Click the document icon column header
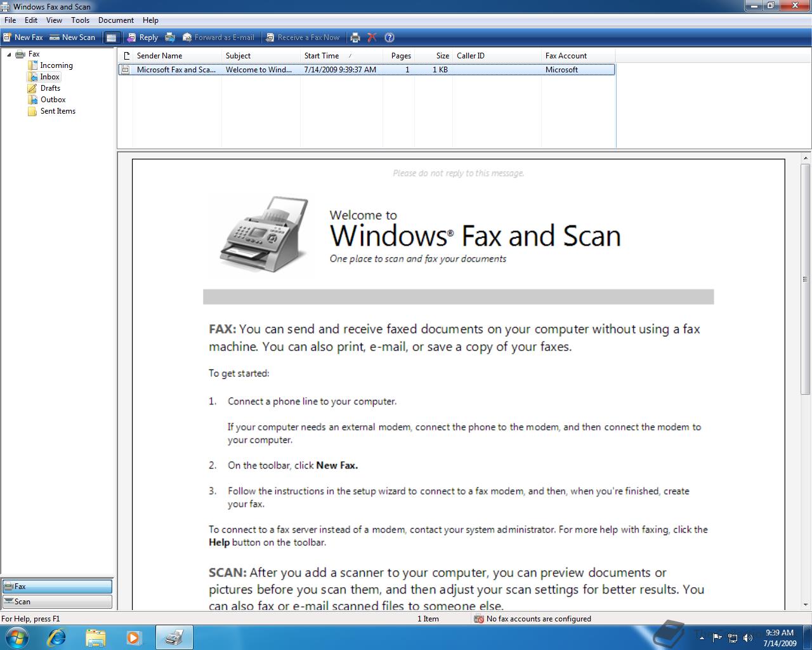812x650 pixels. [x=126, y=56]
